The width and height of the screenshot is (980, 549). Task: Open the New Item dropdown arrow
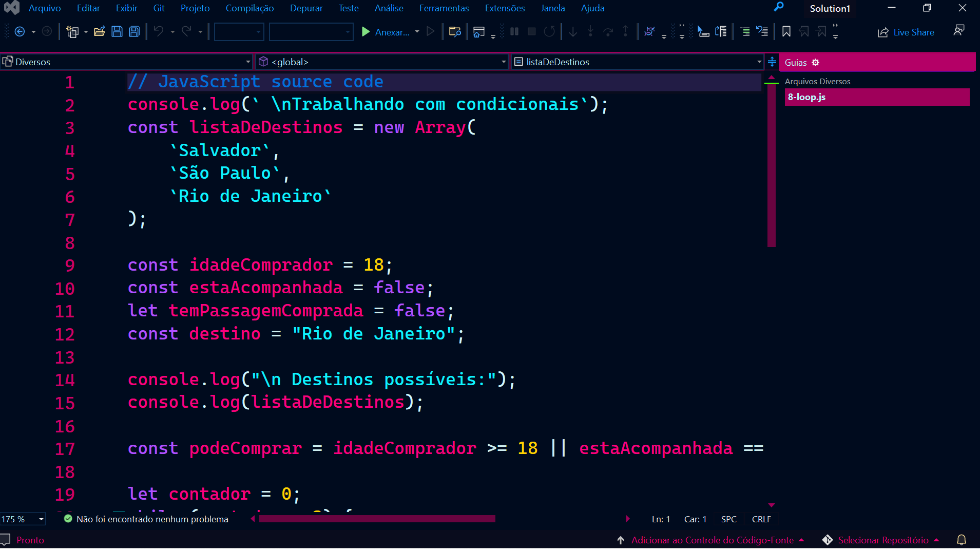tap(86, 32)
